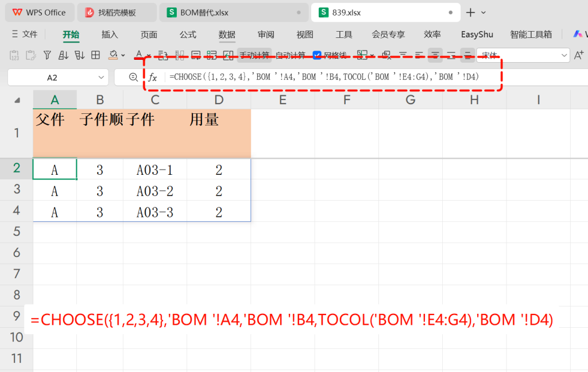Open the 智能工具箱 ribbon tab
This screenshot has width=588, height=372.
click(x=531, y=34)
